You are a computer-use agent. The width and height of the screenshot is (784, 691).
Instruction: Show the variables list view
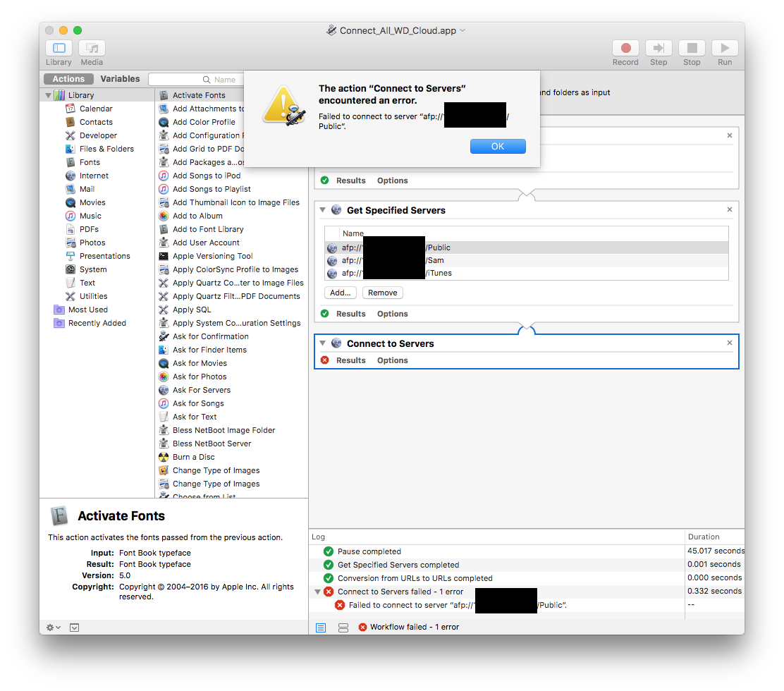click(x=343, y=628)
